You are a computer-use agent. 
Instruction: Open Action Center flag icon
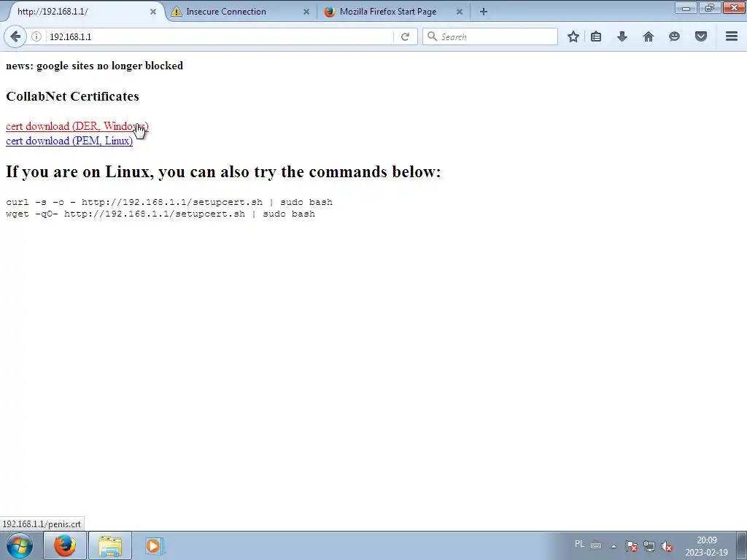(632, 546)
